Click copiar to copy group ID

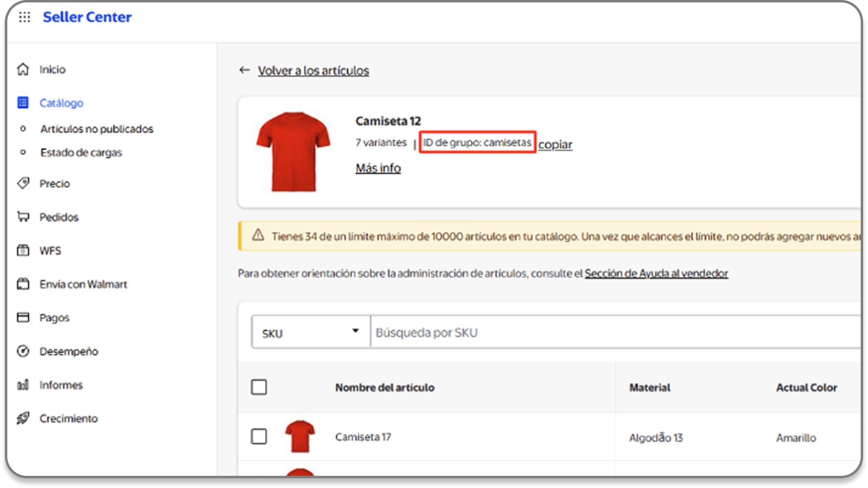tap(555, 145)
